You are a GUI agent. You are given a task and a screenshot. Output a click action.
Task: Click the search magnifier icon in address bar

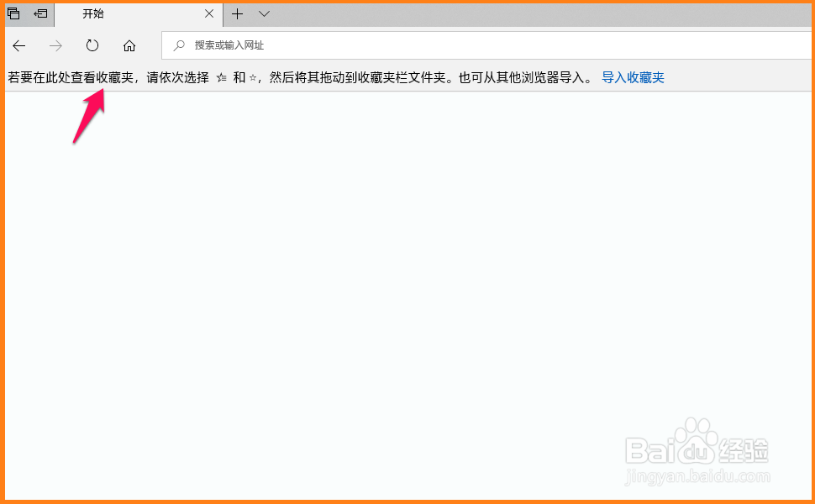[x=179, y=45]
